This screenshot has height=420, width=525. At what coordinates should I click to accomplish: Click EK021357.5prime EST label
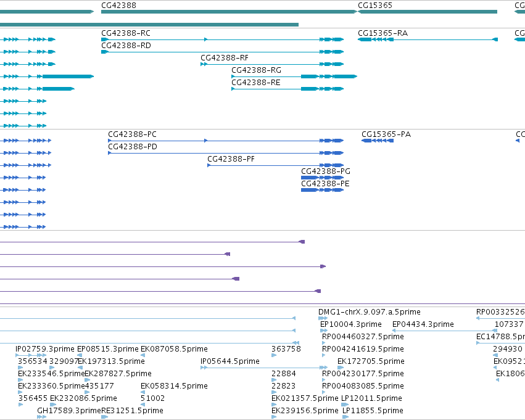point(305,398)
